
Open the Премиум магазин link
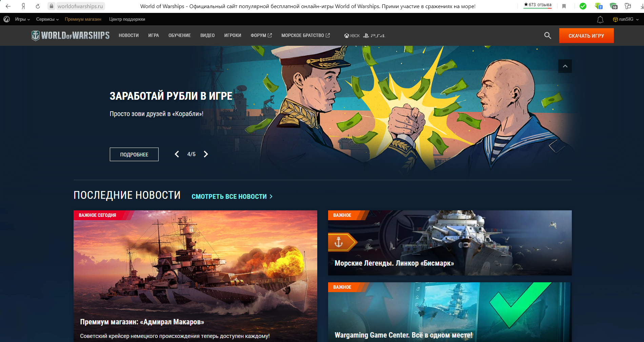click(83, 19)
